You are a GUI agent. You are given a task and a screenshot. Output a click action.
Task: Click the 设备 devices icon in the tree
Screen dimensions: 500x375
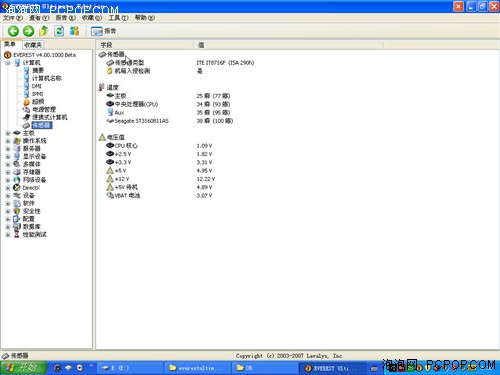click(x=17, y=195)
